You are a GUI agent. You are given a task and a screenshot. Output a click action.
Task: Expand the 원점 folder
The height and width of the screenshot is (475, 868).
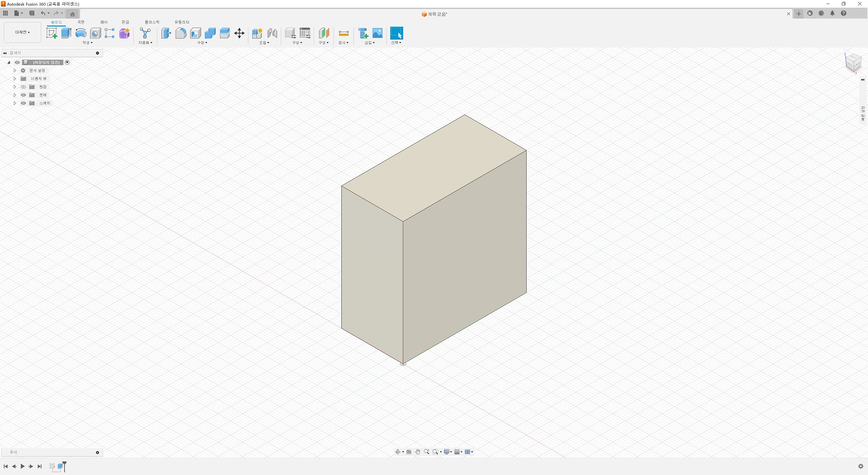tap(14, 87)
